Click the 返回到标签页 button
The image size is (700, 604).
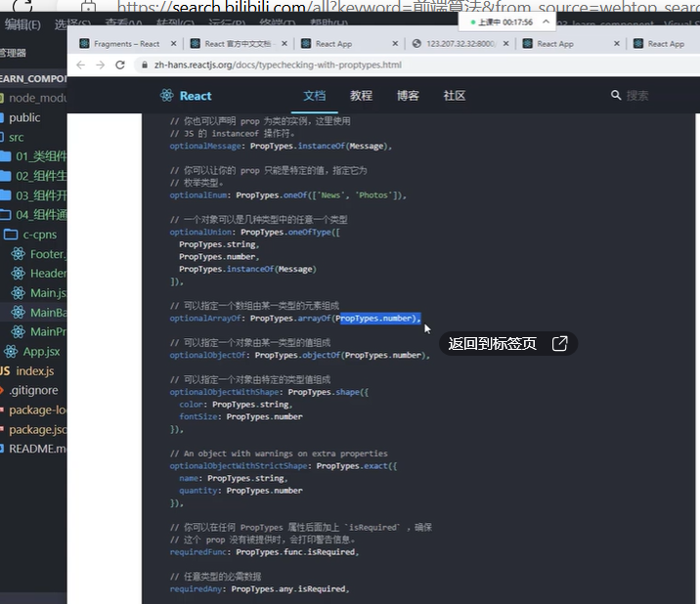(508, 344)
